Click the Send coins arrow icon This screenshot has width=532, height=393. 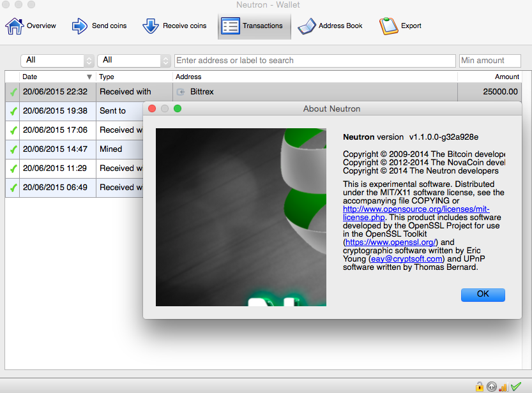(x=80, y=26)
